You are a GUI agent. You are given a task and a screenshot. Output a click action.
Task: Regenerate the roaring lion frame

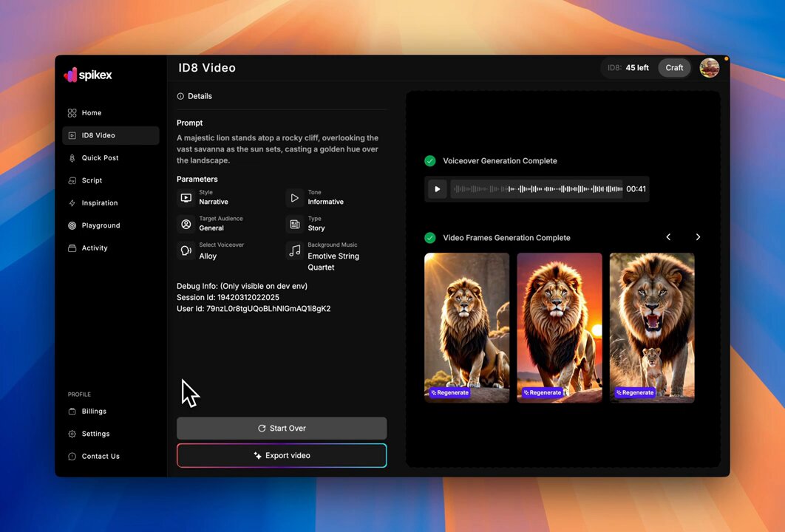coord(635,393)
